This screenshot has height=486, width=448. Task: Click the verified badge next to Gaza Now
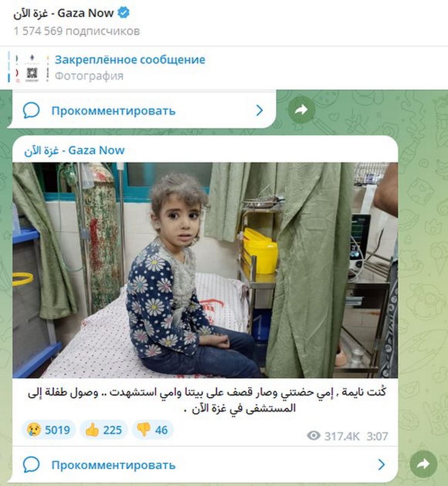point(124,13)
